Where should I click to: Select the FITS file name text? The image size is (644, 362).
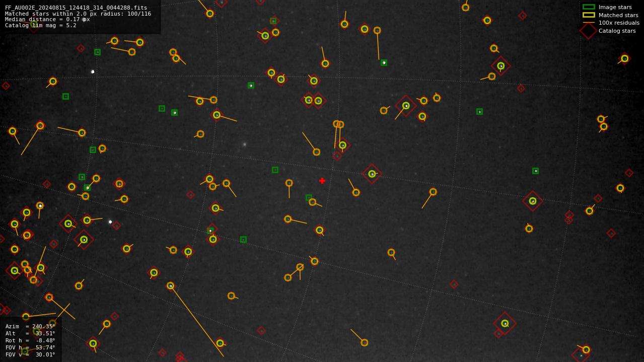point(76,8)
